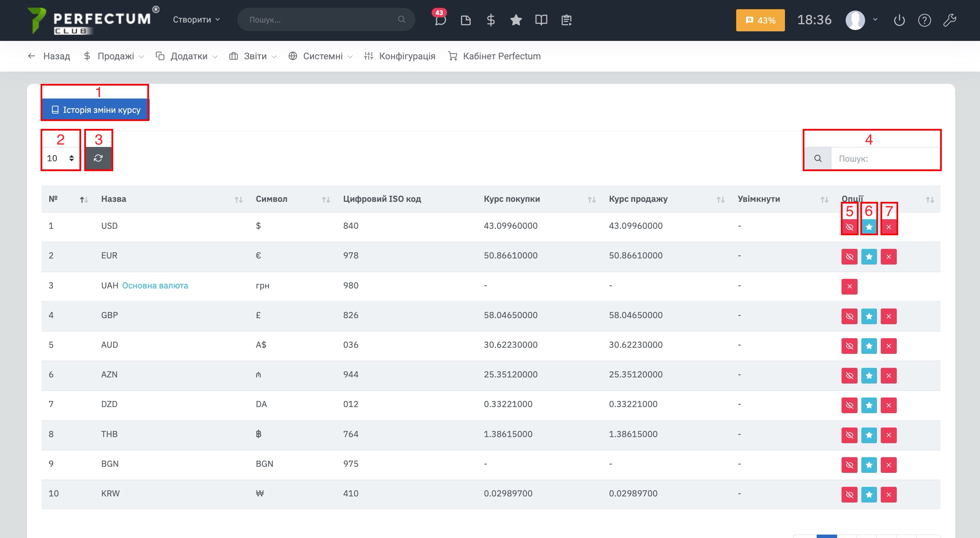This screenshot has width=980, height=538.
Task: Open rows-per-page dropdown showing 10
Action: (60, 158)
